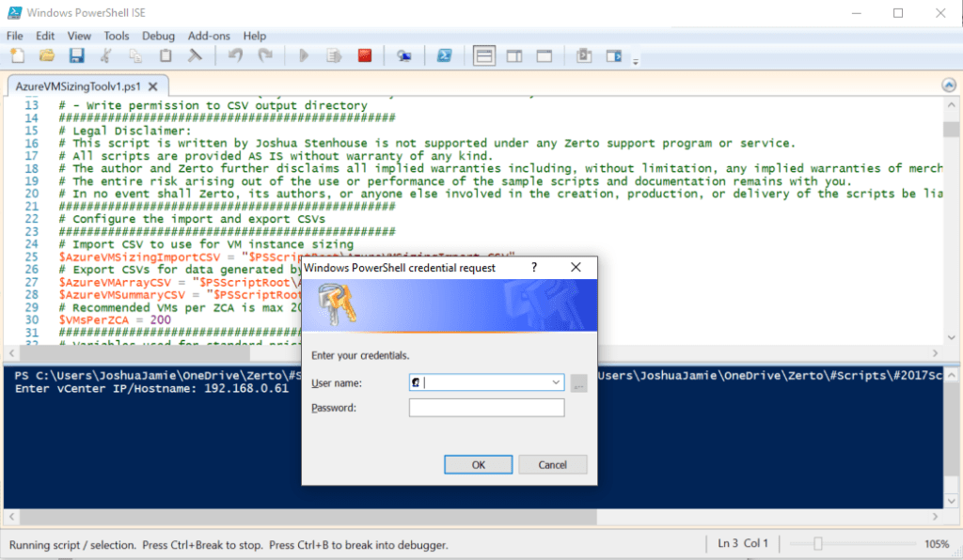Save the script via the Save icon

(77, 54)
